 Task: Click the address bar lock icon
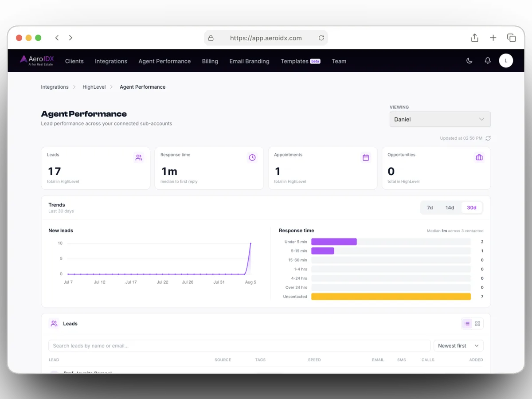point(211,38)
